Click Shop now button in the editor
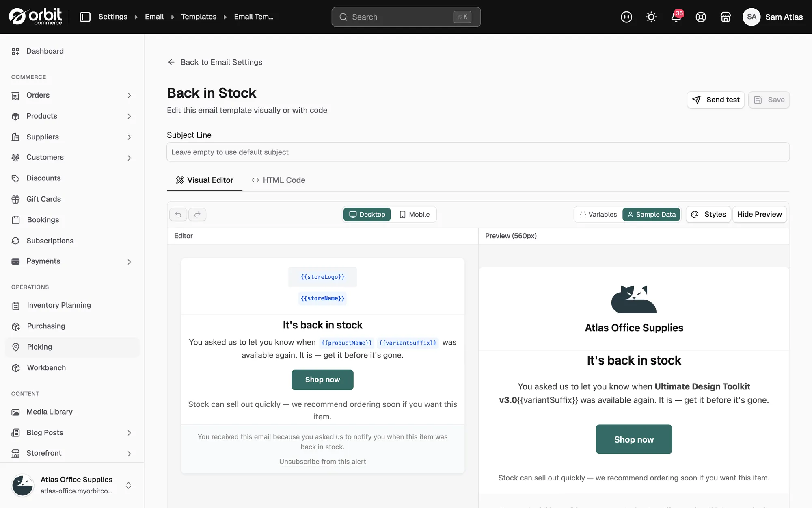Screen dimensions: 812x508 click(x=322, y=380)
